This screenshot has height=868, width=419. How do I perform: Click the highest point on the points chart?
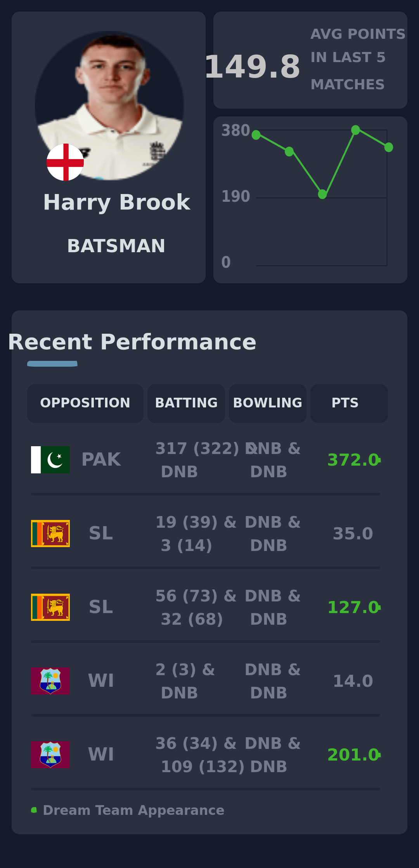[355, 130]
